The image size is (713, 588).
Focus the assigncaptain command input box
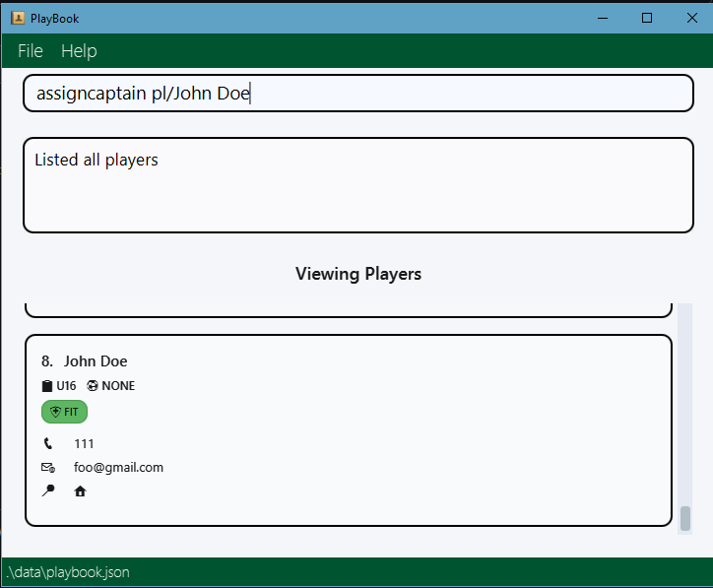pyautogui.click(x=358, y=94)
